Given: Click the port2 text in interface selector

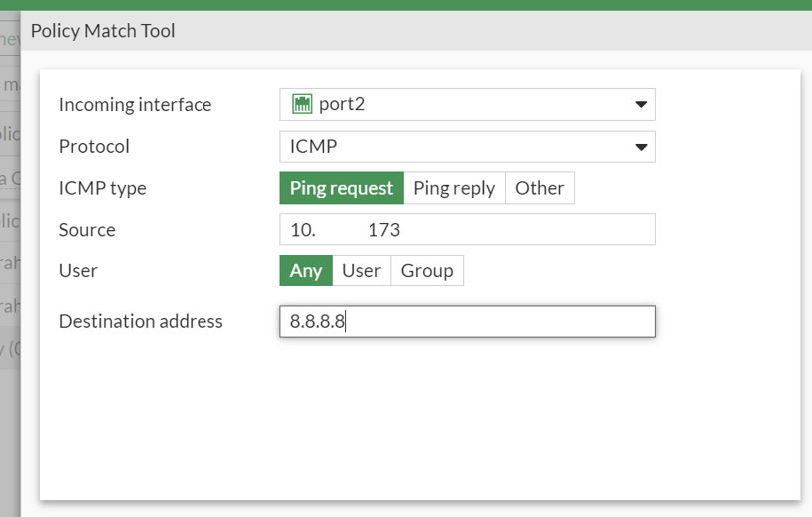Looking at the screenshot, I should point(342,104).
